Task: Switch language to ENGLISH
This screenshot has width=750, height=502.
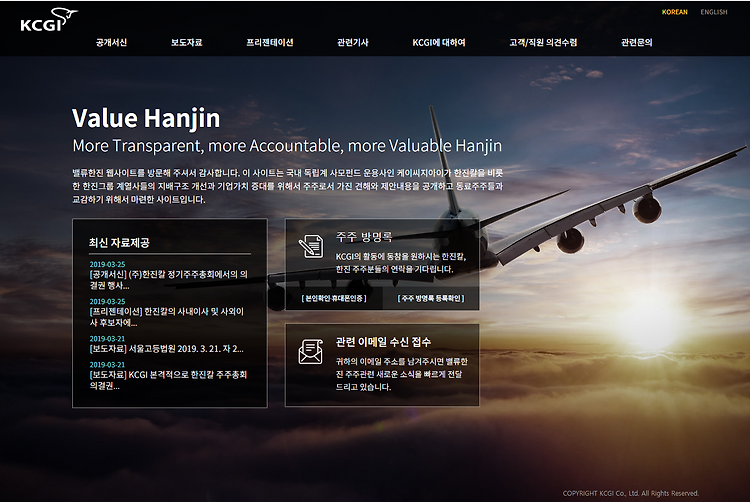Action: 714,12
